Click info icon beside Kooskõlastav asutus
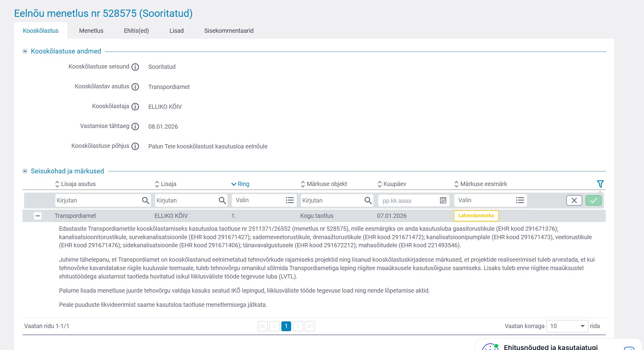 [x=135, y=87]
